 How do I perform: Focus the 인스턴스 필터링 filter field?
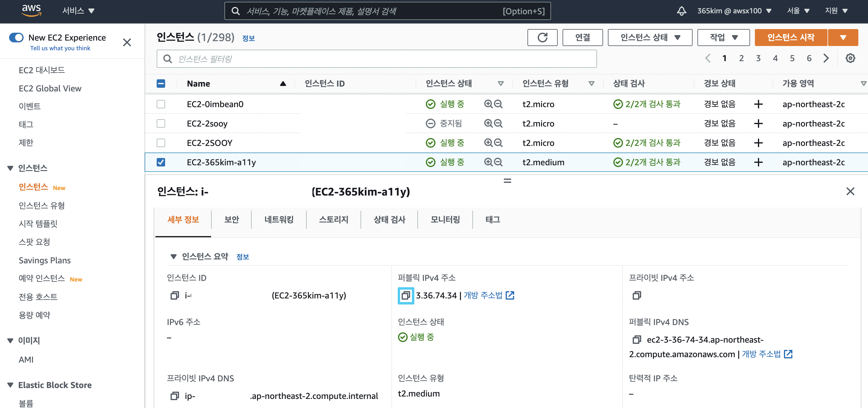pos(376,59)
